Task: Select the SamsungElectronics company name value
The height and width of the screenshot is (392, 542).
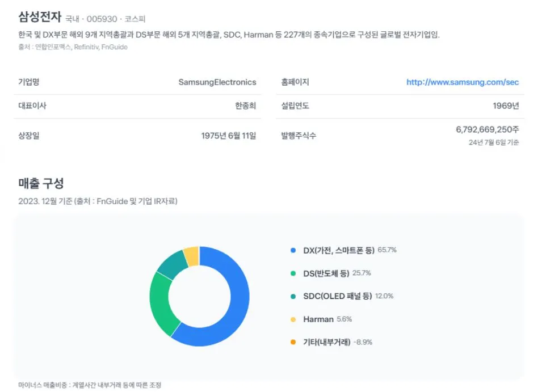Action: [217, 82]
